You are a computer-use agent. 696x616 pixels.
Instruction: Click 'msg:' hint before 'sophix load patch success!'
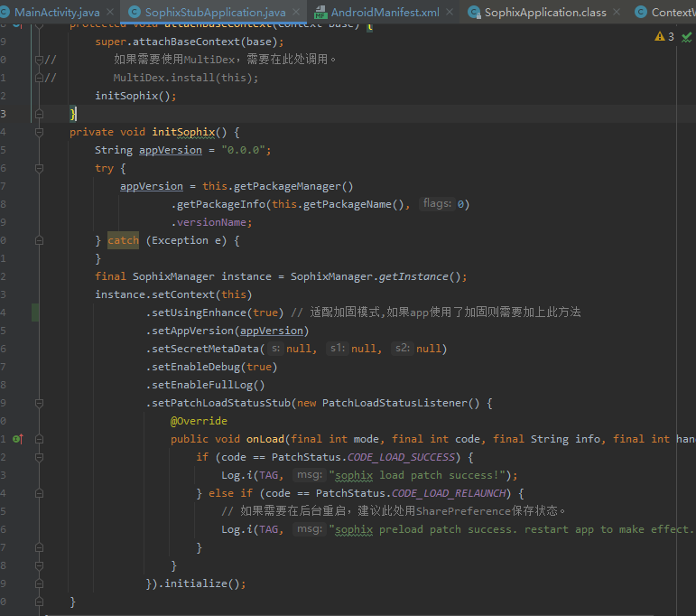click(310, 475)
